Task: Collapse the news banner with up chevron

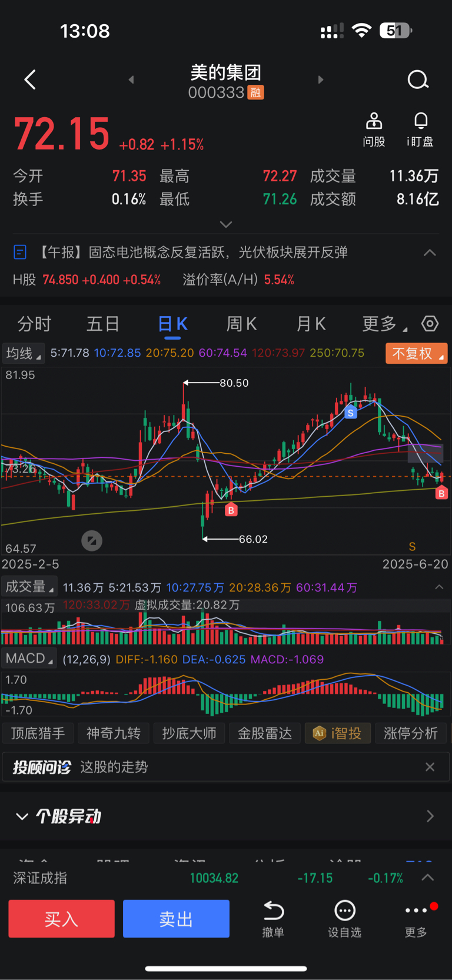Action: click(430, 253)
